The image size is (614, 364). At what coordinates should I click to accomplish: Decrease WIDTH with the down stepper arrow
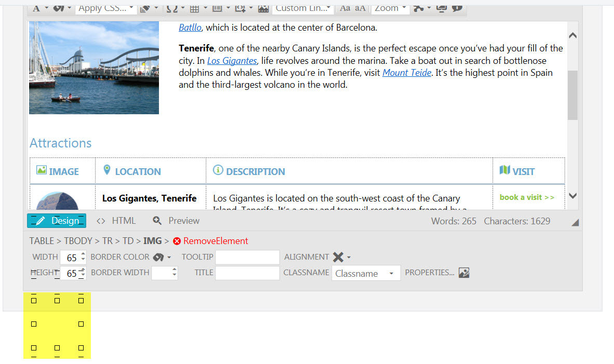pyautogui.click(x=83, y=260)
